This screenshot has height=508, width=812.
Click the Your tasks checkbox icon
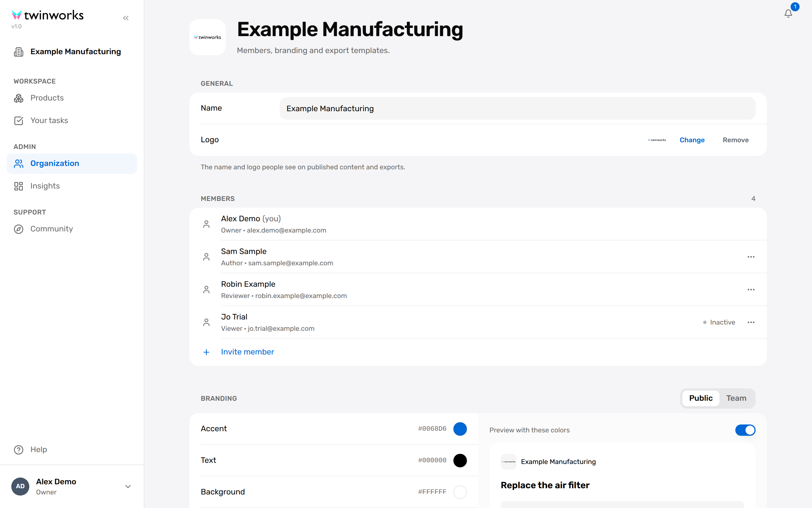tap(19, 121)
